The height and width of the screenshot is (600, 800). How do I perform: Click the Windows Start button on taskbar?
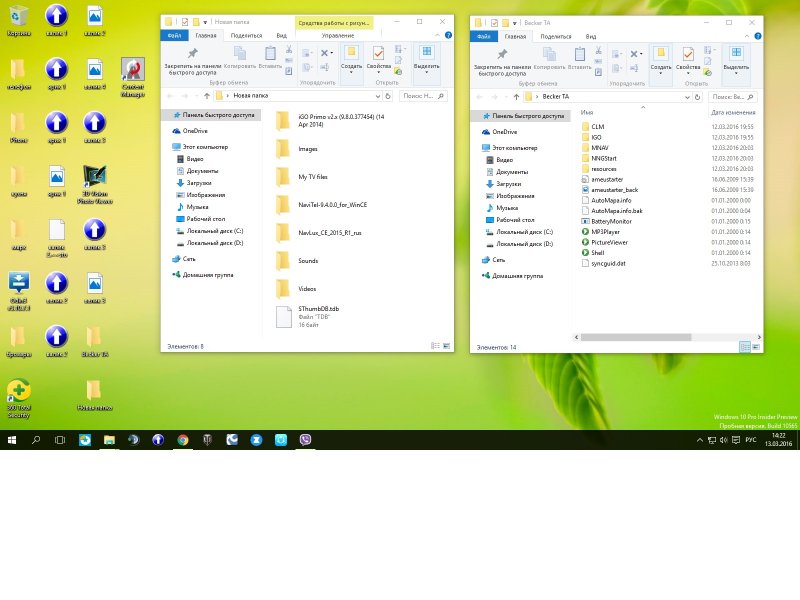tap(12, 439)
